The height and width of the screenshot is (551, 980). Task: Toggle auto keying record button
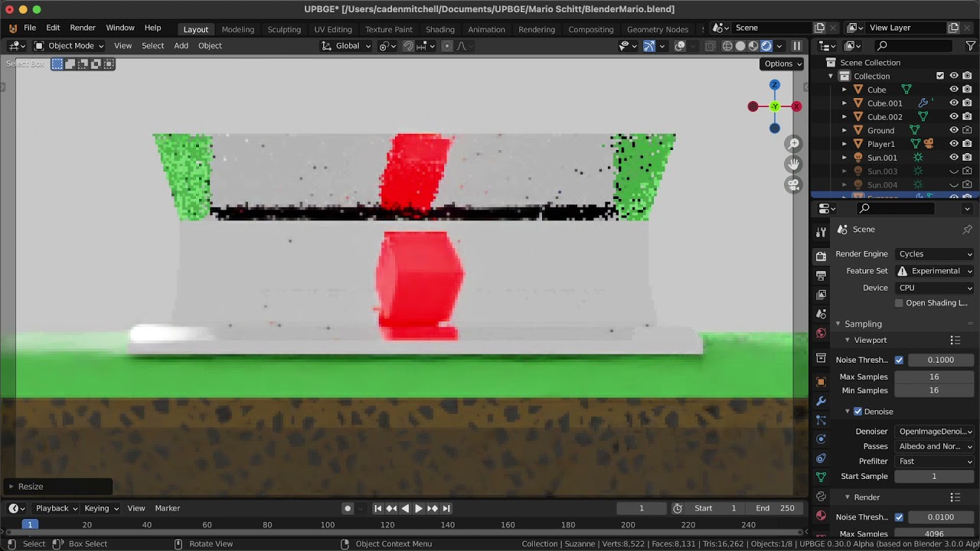pos(348,508)
